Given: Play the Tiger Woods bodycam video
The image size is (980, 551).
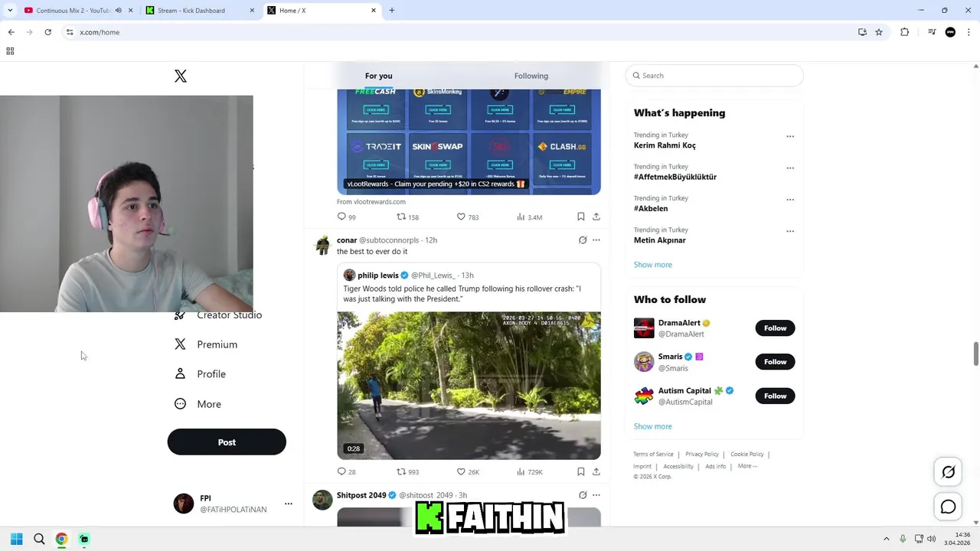Looking at the screenshot, I should [x=469, y=386].
